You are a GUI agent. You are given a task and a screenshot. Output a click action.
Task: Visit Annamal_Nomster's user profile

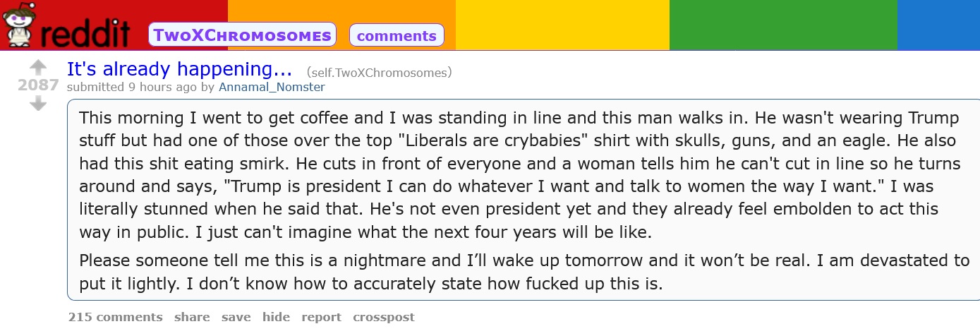tap(272, 87)
